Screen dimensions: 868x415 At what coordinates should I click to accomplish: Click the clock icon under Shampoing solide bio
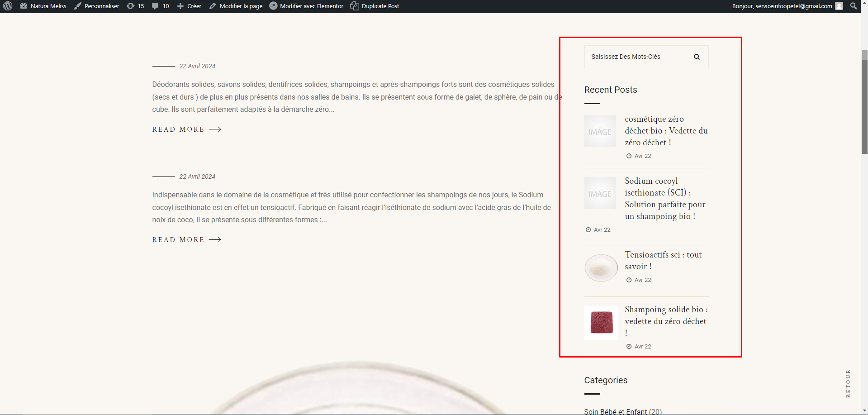pos(629,347)
